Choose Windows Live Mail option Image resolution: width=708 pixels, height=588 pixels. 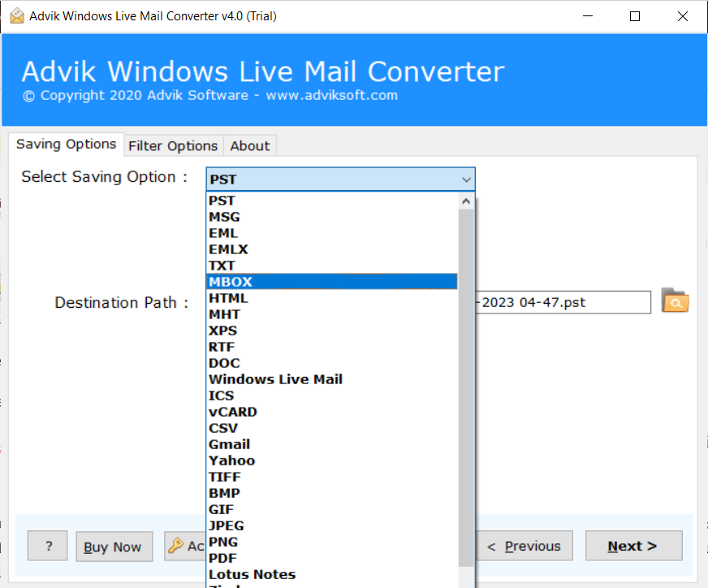pos(332,379)
